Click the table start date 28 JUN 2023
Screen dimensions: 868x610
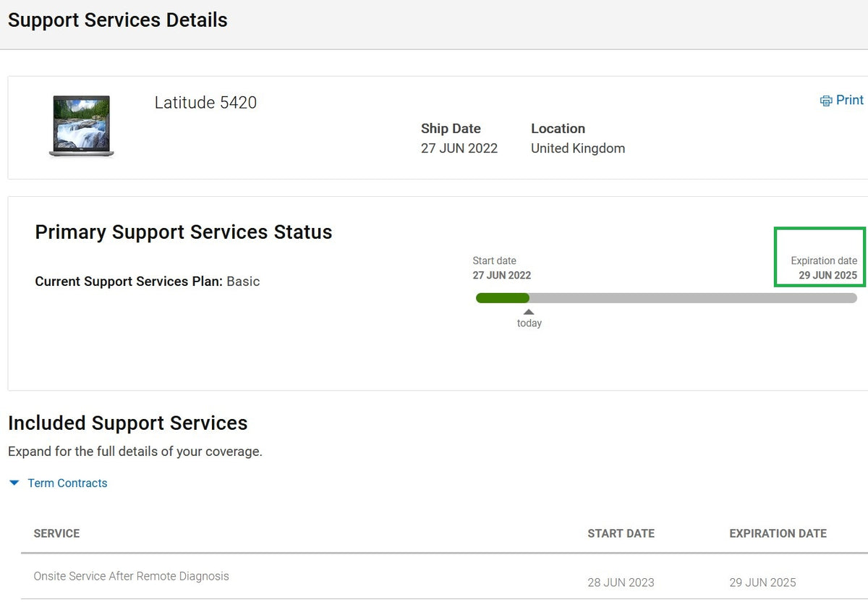click(x=621, y=583)
